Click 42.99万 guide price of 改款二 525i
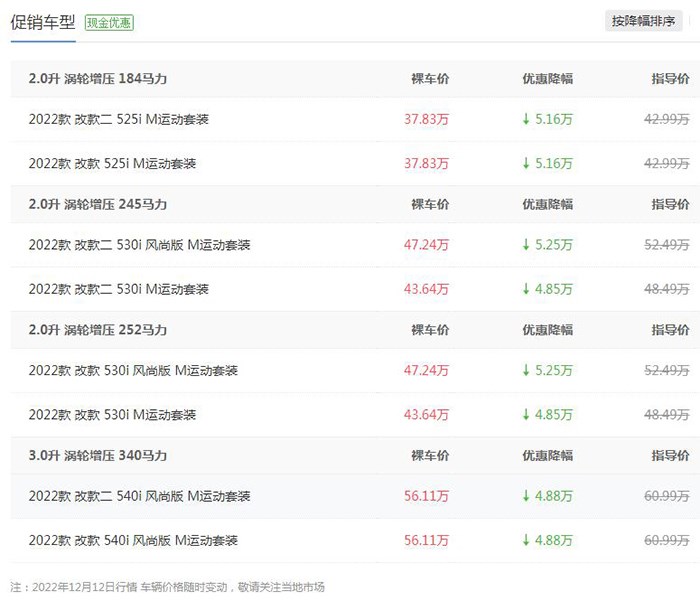 tap(667, 119)
